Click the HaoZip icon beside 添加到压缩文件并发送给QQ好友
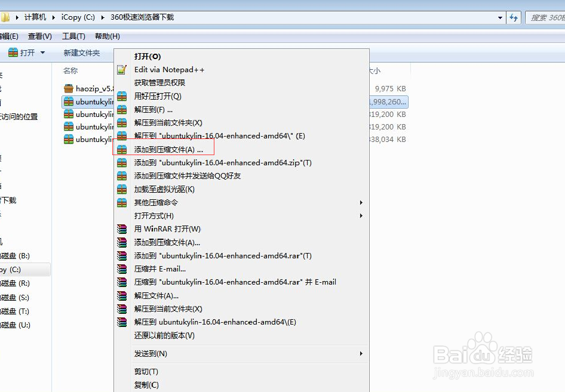Viewport: 565px width, 392px height. tap(122, 175)
